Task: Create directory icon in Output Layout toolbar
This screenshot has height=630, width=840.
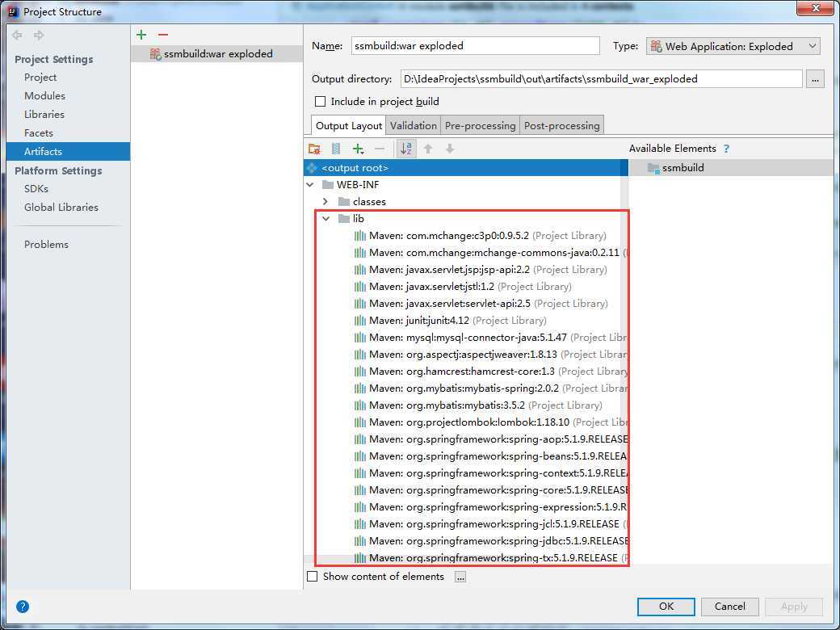Action: click(314, 149)
